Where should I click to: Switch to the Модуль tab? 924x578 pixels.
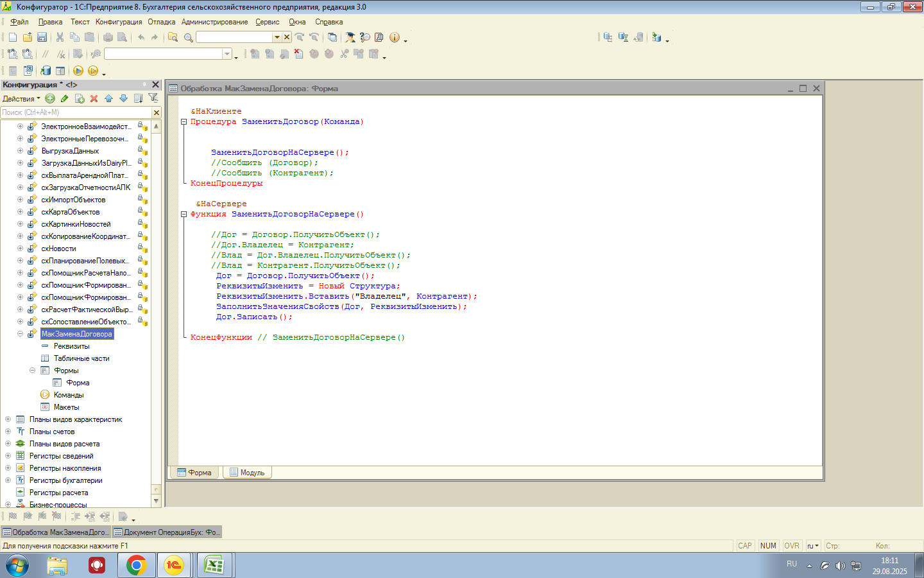click(247, 473)
